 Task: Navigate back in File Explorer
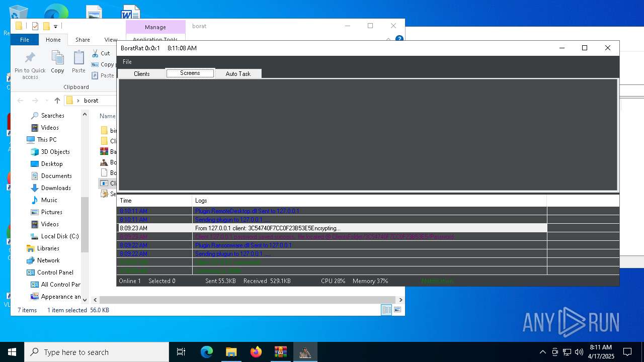[21, 101]
